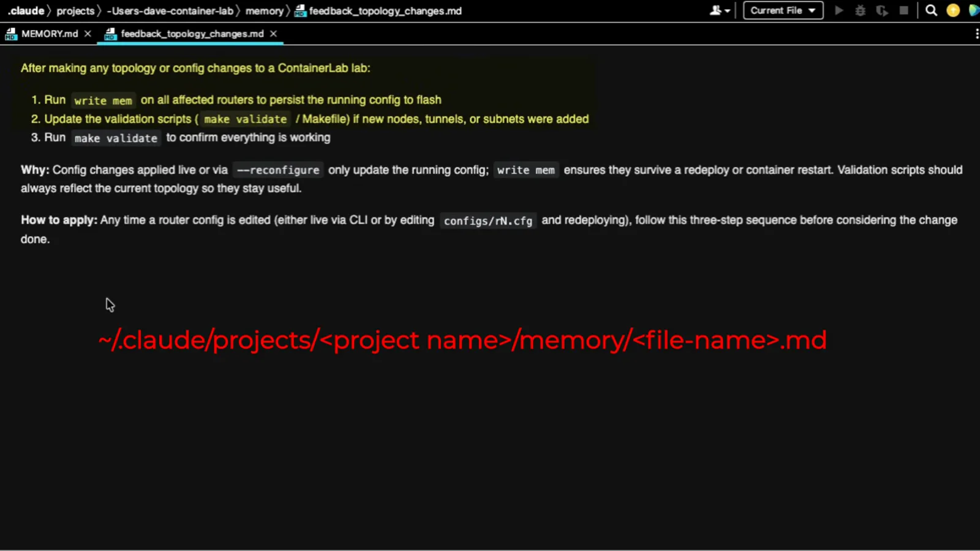The height and width of the screenshot is (551, 980).
Task: Click the '--reconfigure' code text
Action: click(278, 170)
